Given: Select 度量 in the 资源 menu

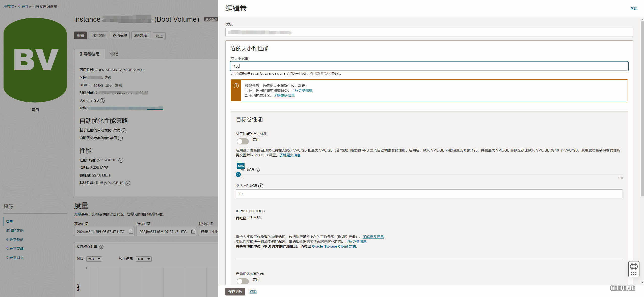Looking at the screenshot, I should pyautogui.click(x=9, y=221).
